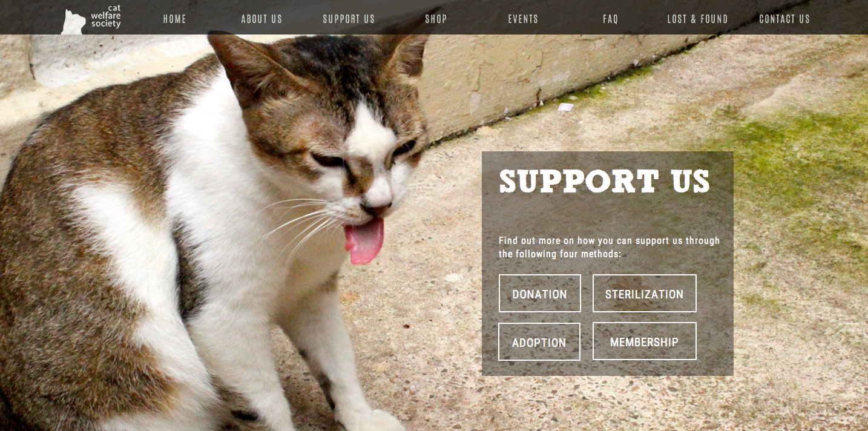Open the Membership button

pos(645,341)
